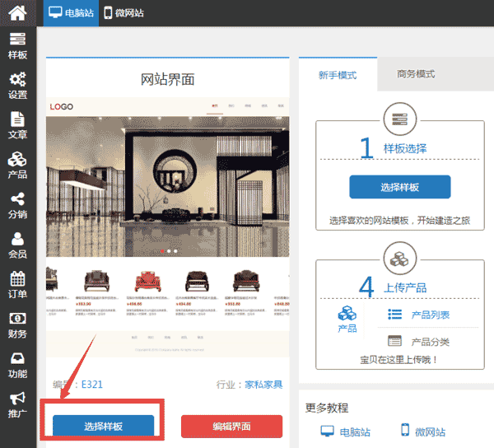The height and width of the screenshot is (448, 494).
Task: Click the 产品列表 list icon
Action: (x=394, y=315)
